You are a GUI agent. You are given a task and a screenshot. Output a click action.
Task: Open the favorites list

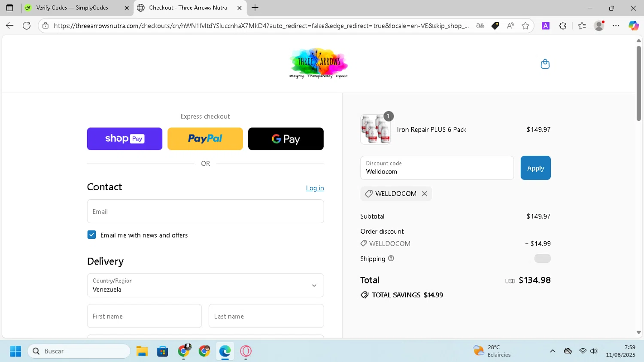click(582, 26)
